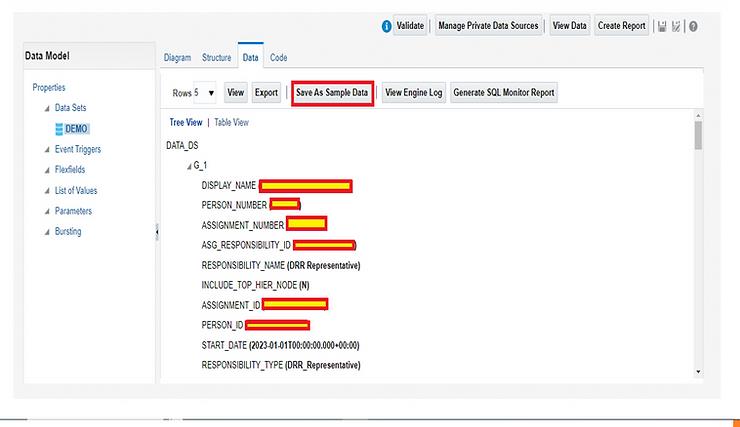Image resolution: width=740 pixels, height=427 pixels.
Task: Click the blue info icon beside Validate
Action: point(386,26)
